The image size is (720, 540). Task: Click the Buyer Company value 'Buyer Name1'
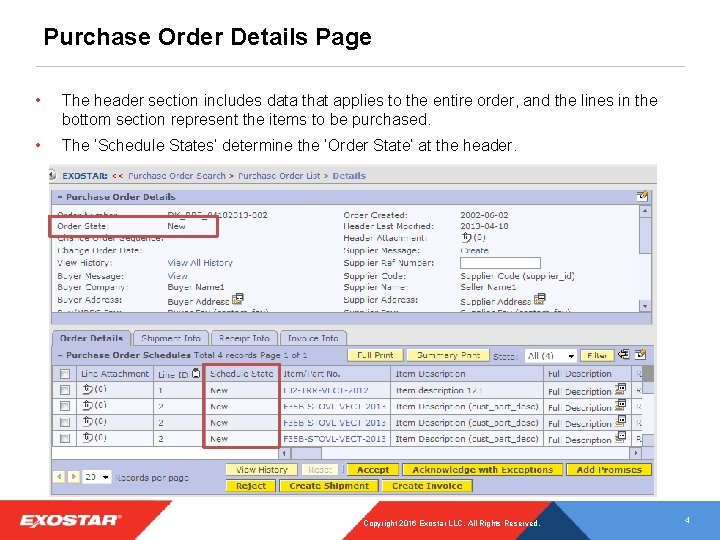point(196,287)
